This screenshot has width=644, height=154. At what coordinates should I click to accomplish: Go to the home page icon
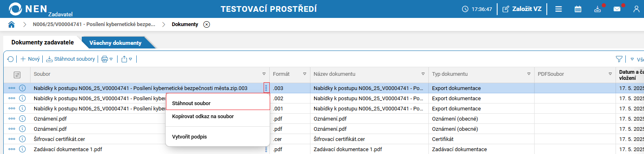11,24
